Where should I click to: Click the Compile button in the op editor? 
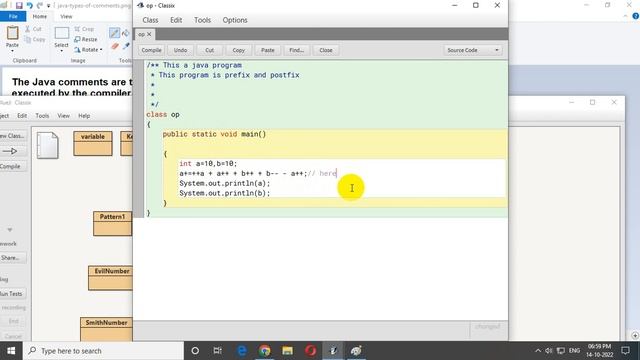(151, 50)
